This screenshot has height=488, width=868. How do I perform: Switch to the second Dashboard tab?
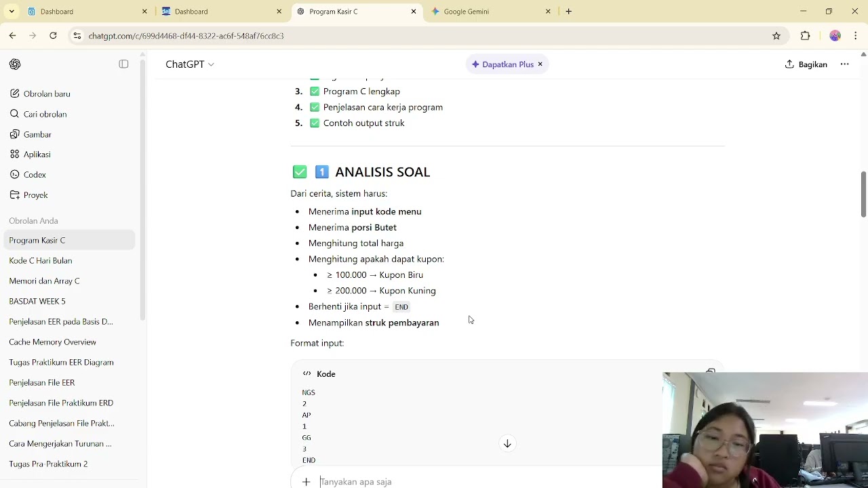(221, 12)
